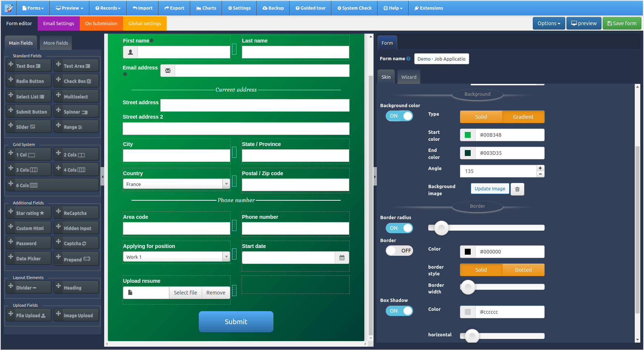This screenshot has height=350, width=644.
Task: Switch to the Wizard tab
Action: point(408,77)
